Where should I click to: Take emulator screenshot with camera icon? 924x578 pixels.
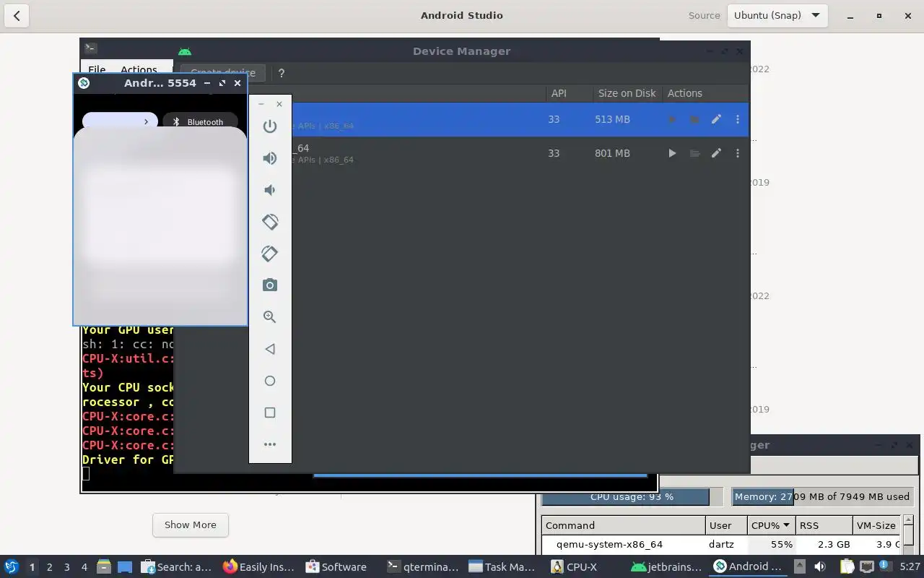click(x=270, y=285)
